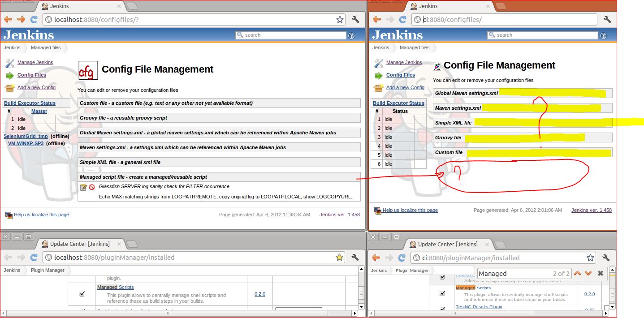Open the wrench menu in the ci configfiles window
Screen dimensions: 644x318
coord(607,19)
